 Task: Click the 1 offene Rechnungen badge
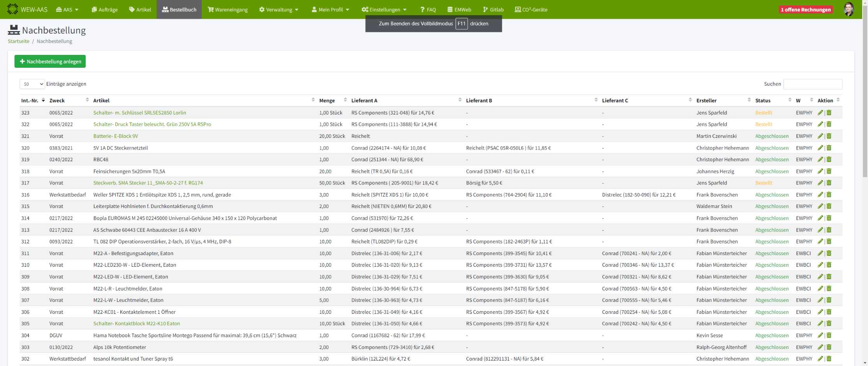pyautogui.click(x=805, y=10)
